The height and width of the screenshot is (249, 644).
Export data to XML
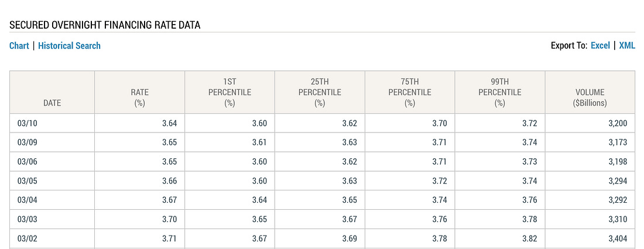[x=627, y=46]
